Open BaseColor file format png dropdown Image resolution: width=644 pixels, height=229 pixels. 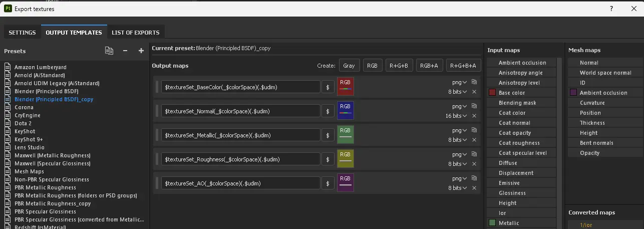point(459,82)
